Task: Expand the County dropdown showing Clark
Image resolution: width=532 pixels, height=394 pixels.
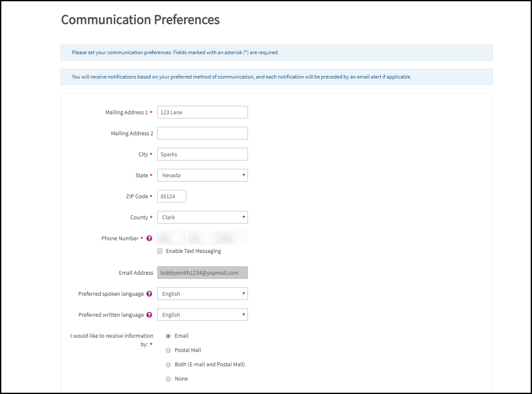Action: [203, 217]
